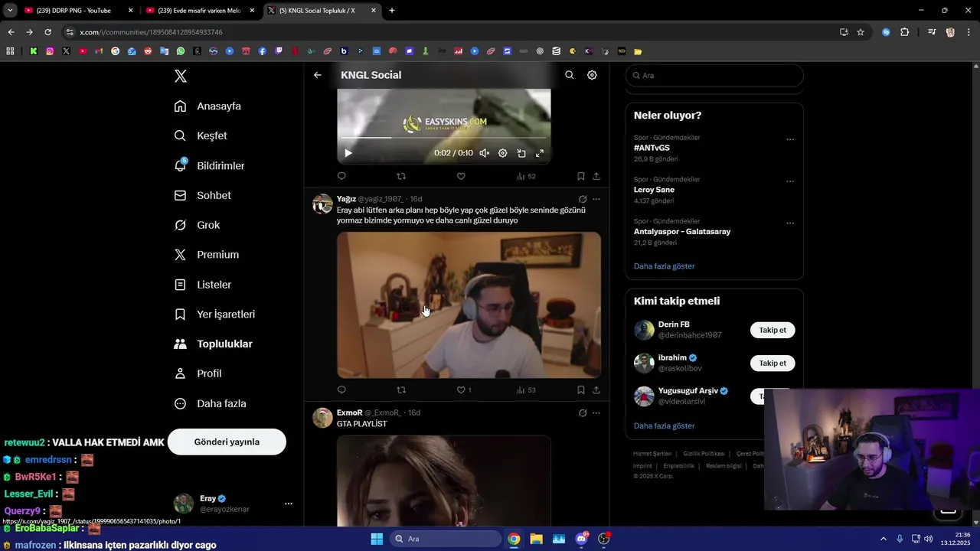Viewport: 980px width, 551px height.
Task: Open ExmoR post Grok action
Action: pyautogui.click(x=583, y=412)
